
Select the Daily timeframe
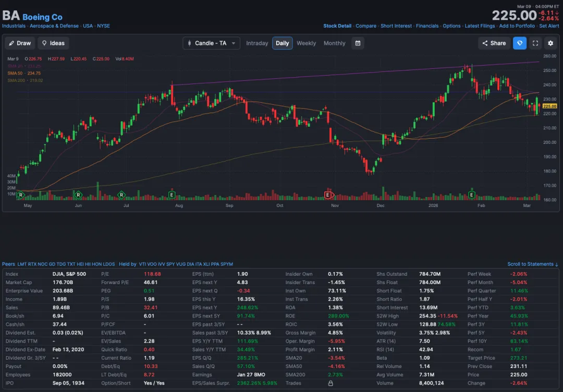click(282, 43)
